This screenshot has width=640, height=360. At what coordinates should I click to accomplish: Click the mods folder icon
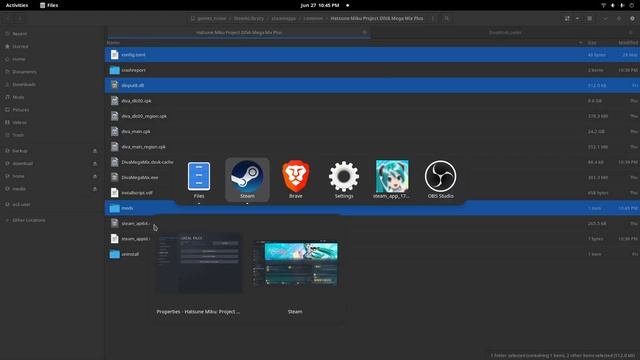[114, 208]
